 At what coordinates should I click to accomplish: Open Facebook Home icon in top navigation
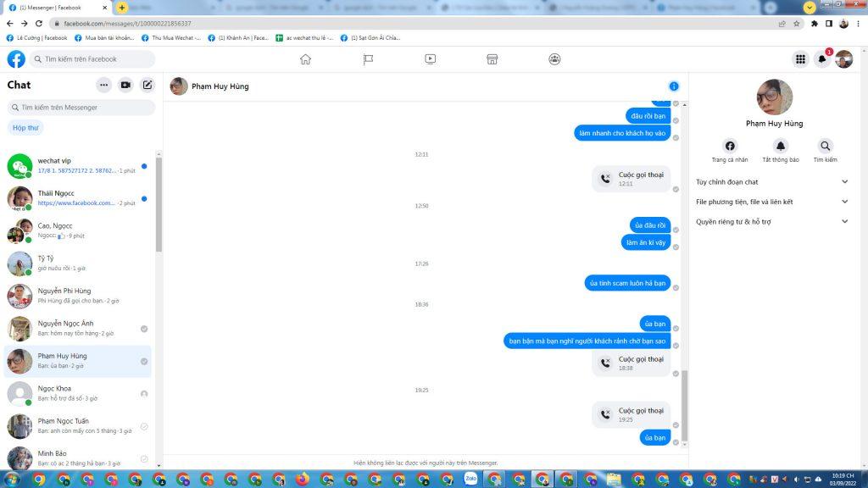305,59
